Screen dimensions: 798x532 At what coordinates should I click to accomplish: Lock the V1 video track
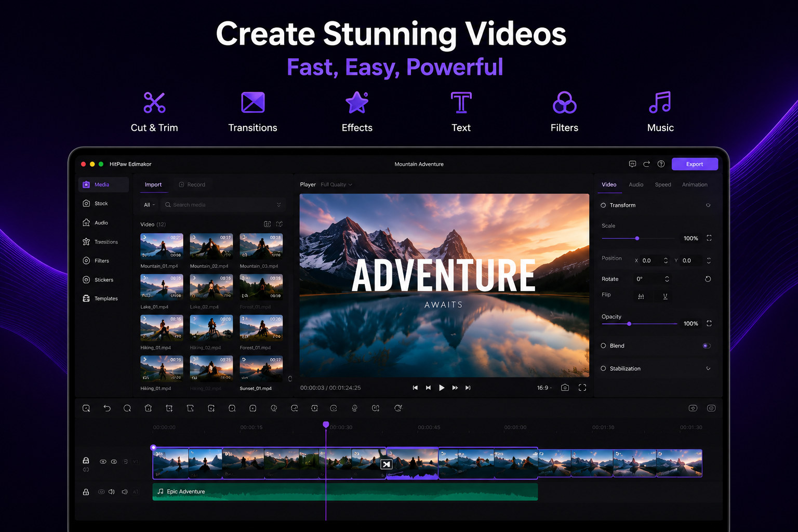tap(86, 460)
